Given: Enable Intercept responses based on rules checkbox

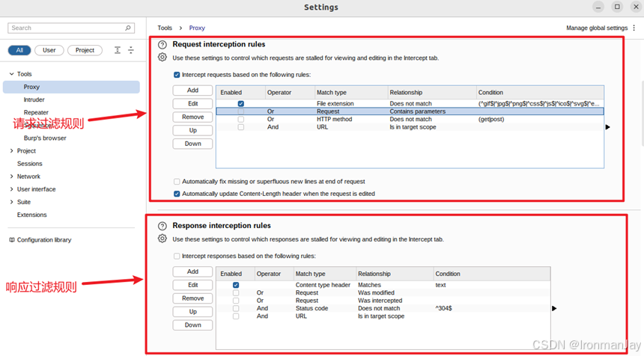Looking at the screenshot, I should click(177, 256).
